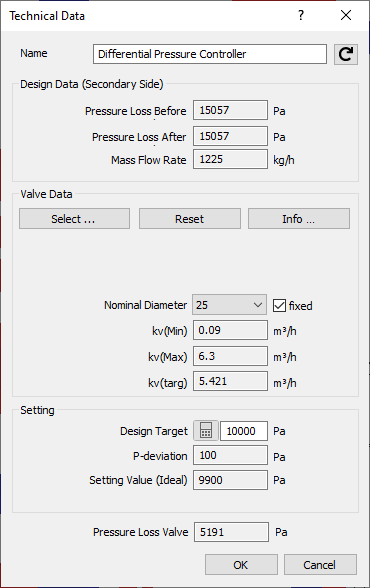Click the Mass Flow Rate field
This screenshot has height=588, width=370.
[230, 159]
